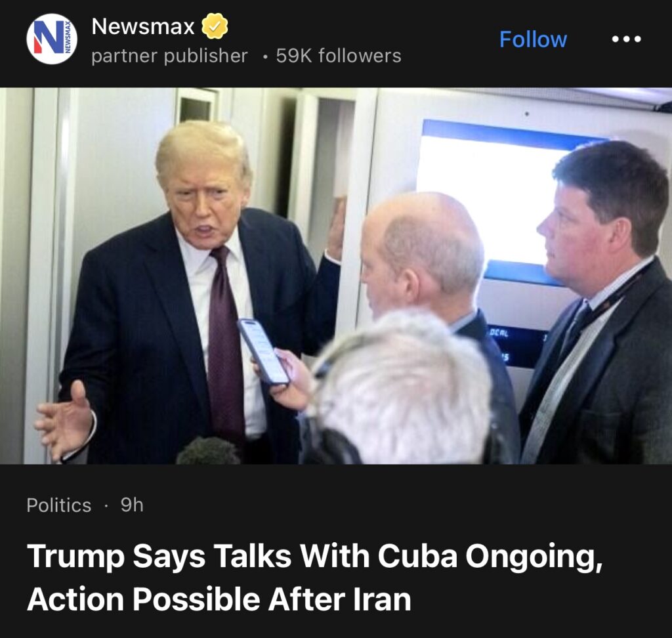This screenshot has height=638, width=672.
Task: Click the hand resting on the doorframe
Action: click(x=337, y=229)
